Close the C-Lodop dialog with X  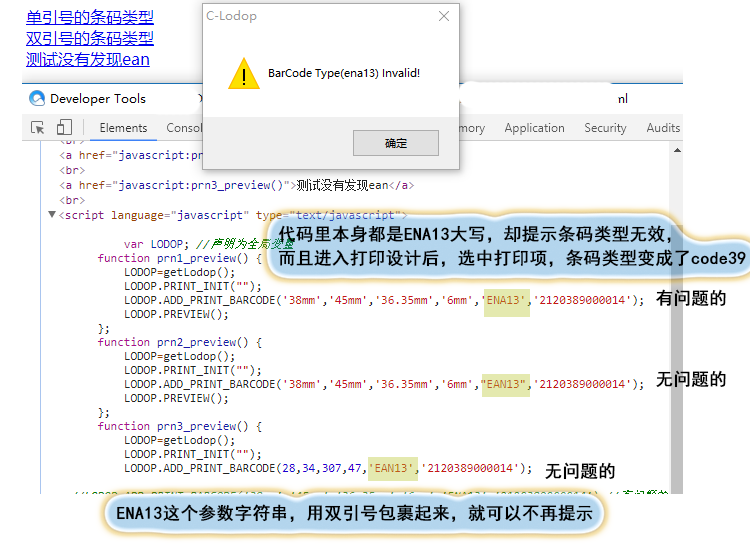[444, 16]
